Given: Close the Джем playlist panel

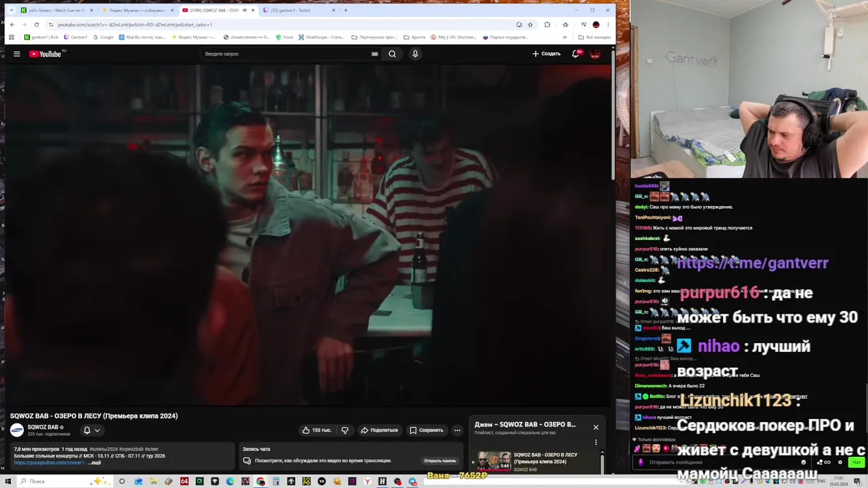Looking at the screenshot, I should point(596,427).
